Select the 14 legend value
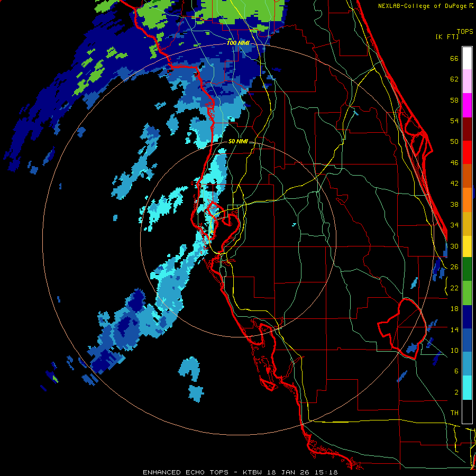 click(x=454, y=329)
